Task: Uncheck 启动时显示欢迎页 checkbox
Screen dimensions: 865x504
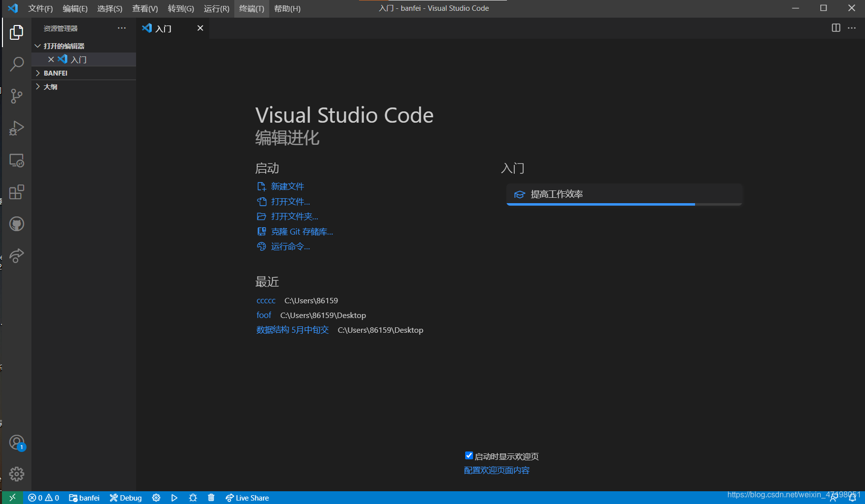Action: (469, 455)
